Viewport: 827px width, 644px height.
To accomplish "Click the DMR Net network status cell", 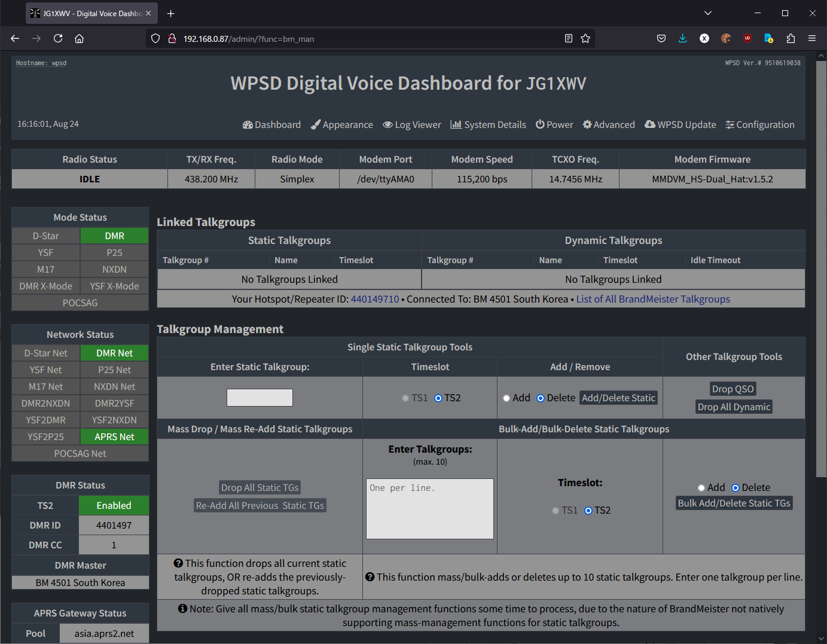I will [x=114, y=353].
